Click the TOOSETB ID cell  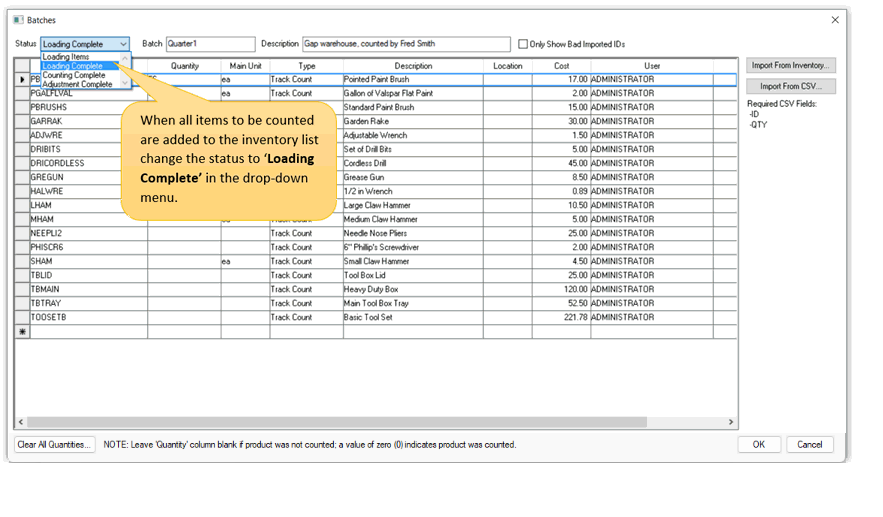(x=88, y=317)
